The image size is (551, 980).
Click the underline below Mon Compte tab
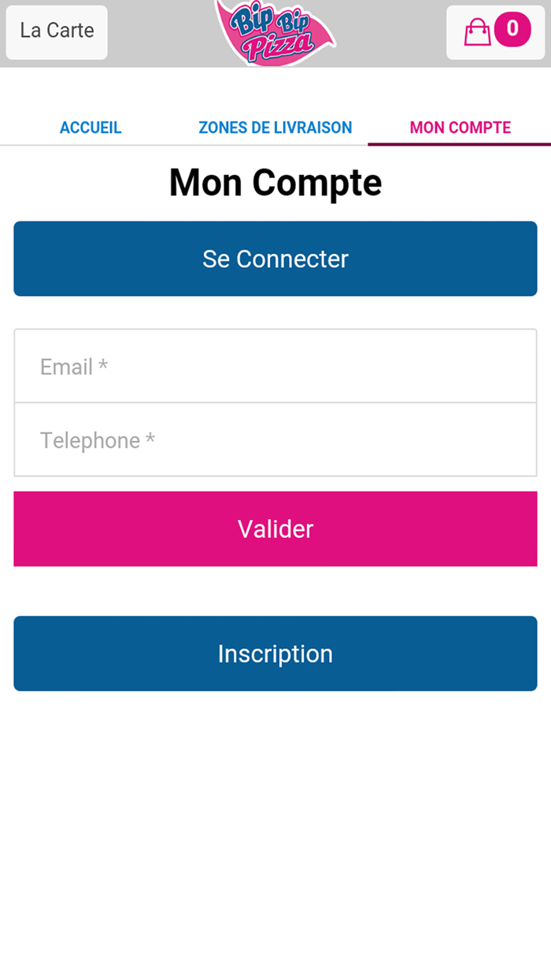[x=460, y=144]
